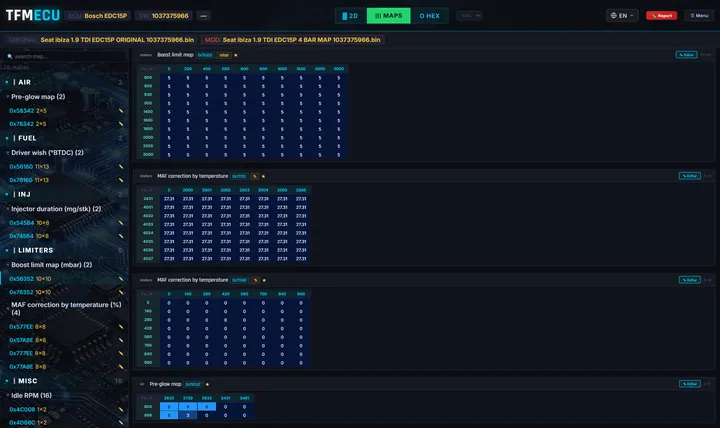
Task: Click the search map input field
Action: pos(65,56)
